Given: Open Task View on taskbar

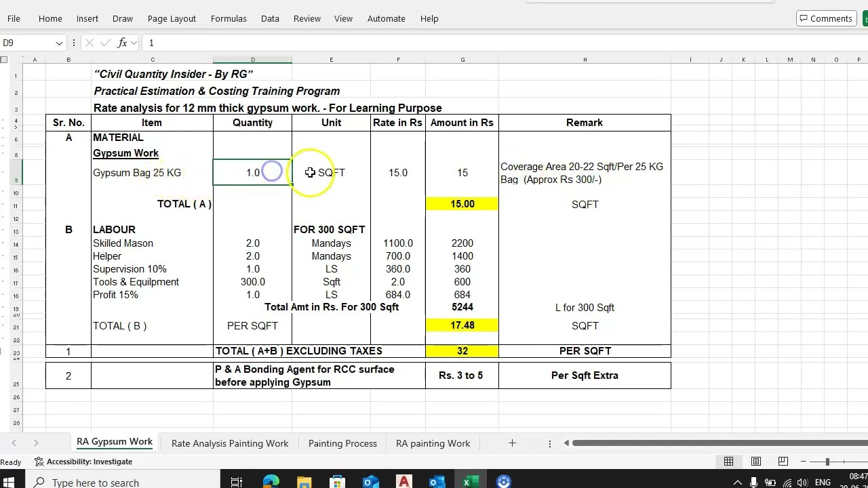Looking at the screenshot, I should (x=237, y=482).
